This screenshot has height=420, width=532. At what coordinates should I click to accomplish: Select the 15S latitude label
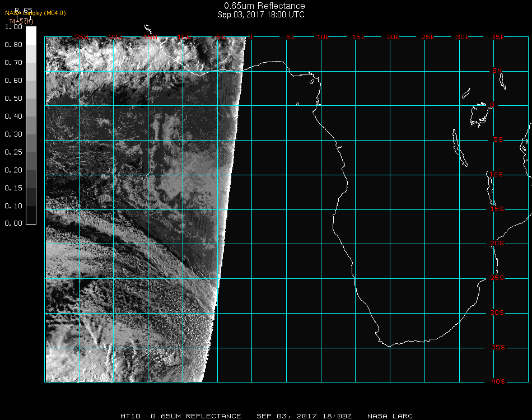497,209
